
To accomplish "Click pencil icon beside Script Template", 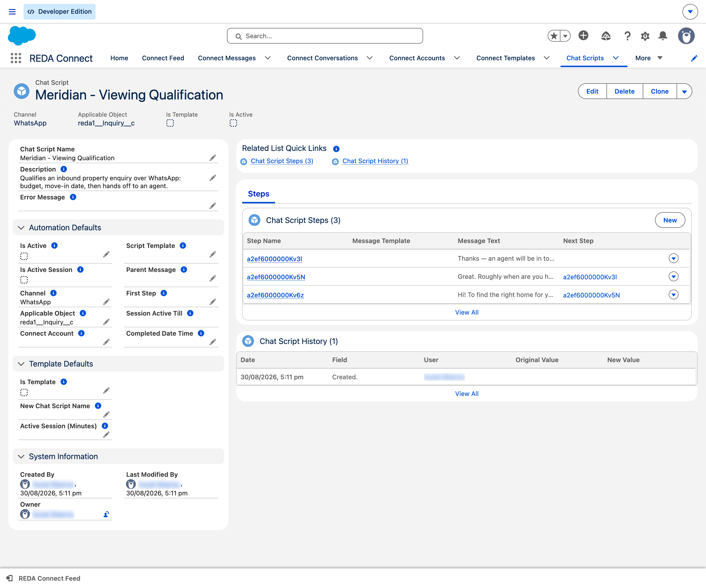I will click(x=213, y=254).
